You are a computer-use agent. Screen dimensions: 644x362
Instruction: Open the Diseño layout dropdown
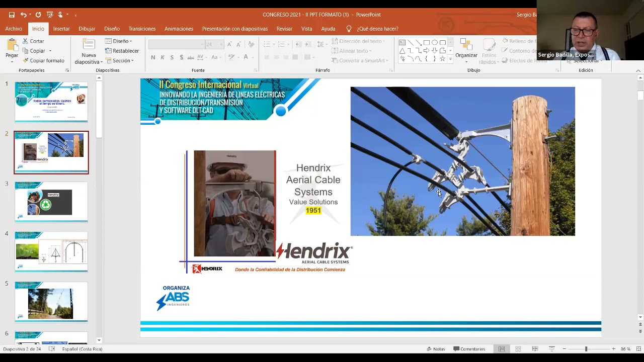119,41
